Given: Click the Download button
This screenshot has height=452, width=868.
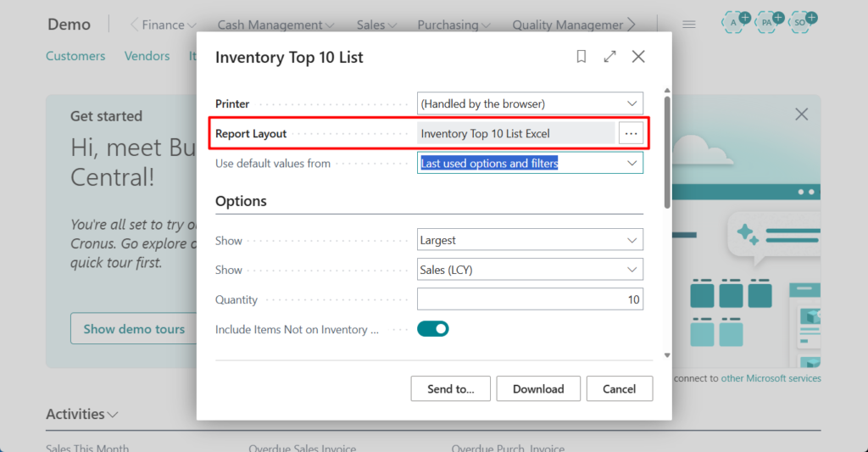Looking at the screenshot, I should pos(538,388).
